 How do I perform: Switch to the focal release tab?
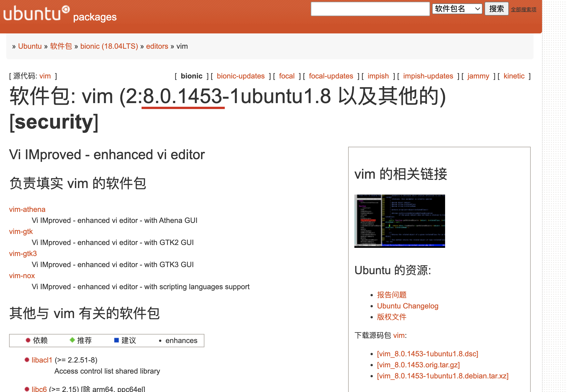tap(287, 76)
